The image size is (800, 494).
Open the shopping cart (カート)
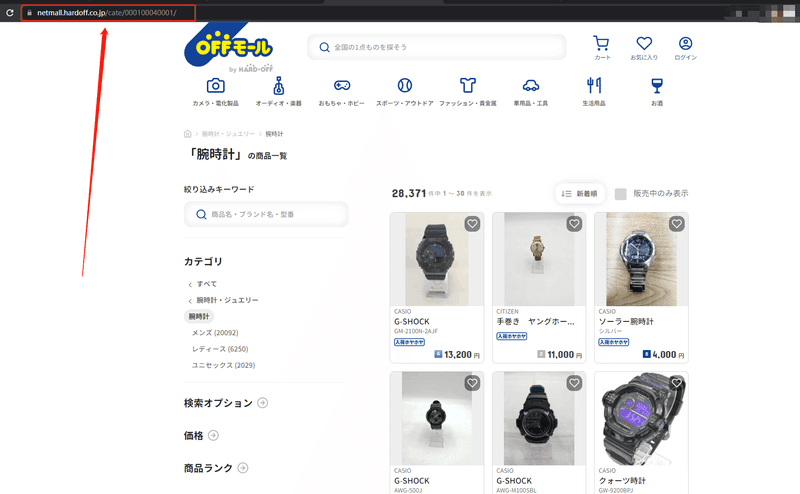pos(602,48)
